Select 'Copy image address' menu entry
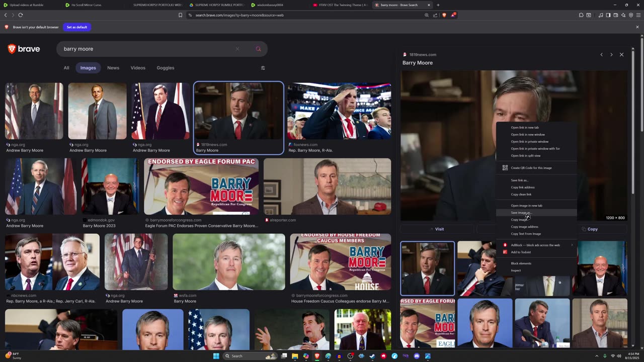Image resolution: width=644 pixels, height=362 pixels. tap(536, 227)
